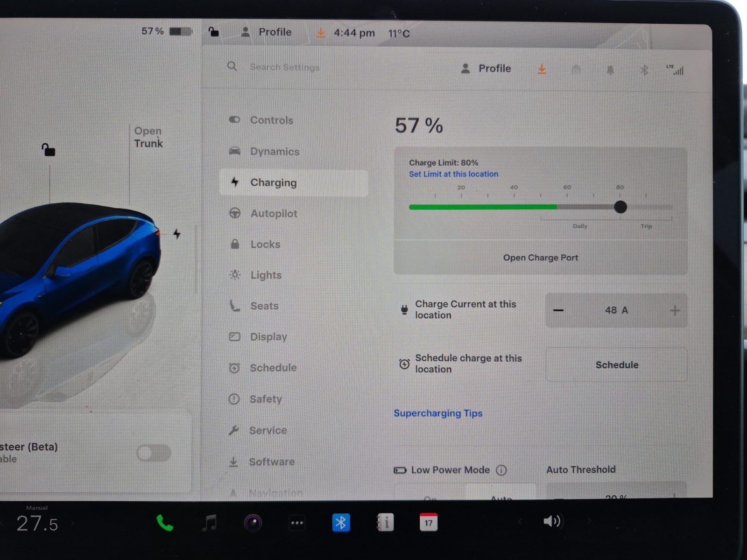The image size is (747, 560).
Task: Tap the volume speaker icon
Action: (552, 521)
